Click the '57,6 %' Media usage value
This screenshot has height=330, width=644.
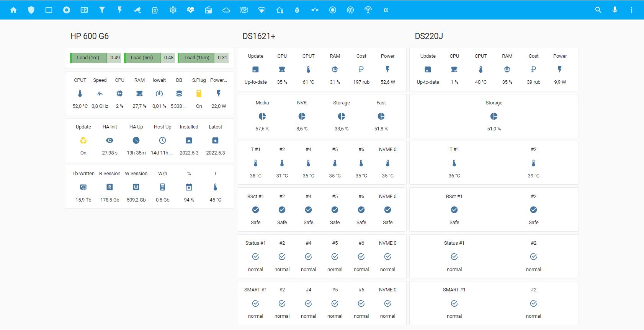pos(262,129)
